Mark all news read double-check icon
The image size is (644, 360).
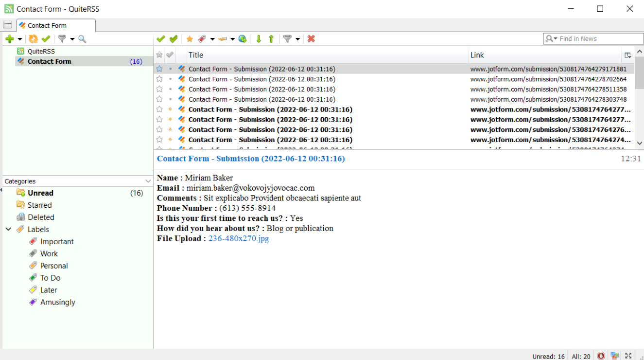[x=174, y=39]
